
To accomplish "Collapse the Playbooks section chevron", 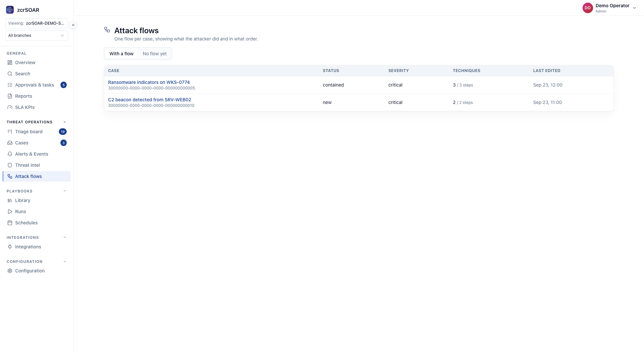I will pos(65,191).
